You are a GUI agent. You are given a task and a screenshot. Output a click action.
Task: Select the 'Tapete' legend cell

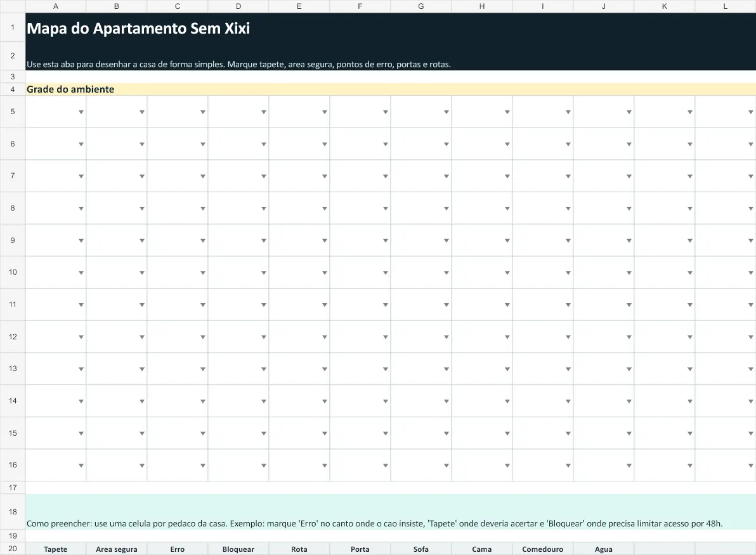pyautogui.click(x=55, y=549)
